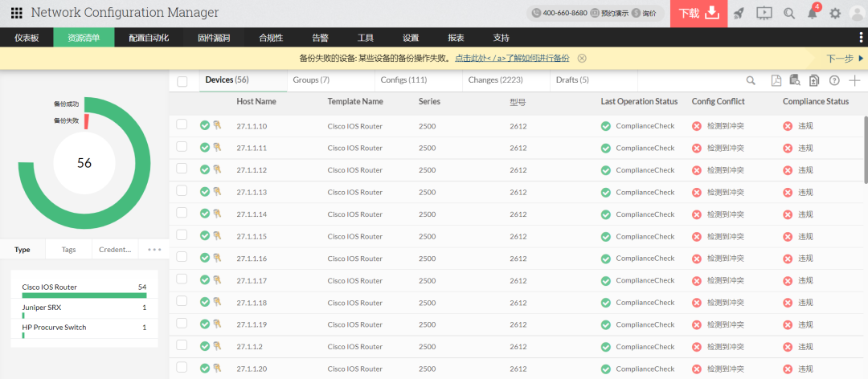
Task: Sort by Host Name column header
Action: pos(256,102)
